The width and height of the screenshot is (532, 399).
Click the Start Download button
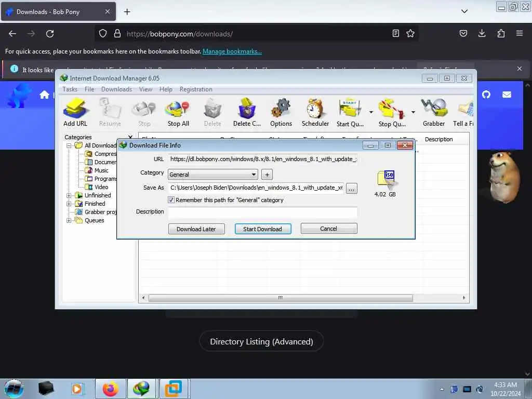262,229
